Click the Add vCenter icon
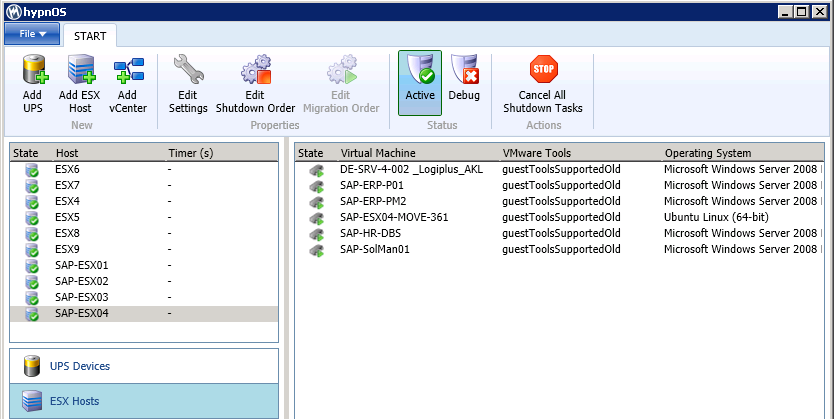Screen dimensions: 834x419 (129, 70)
